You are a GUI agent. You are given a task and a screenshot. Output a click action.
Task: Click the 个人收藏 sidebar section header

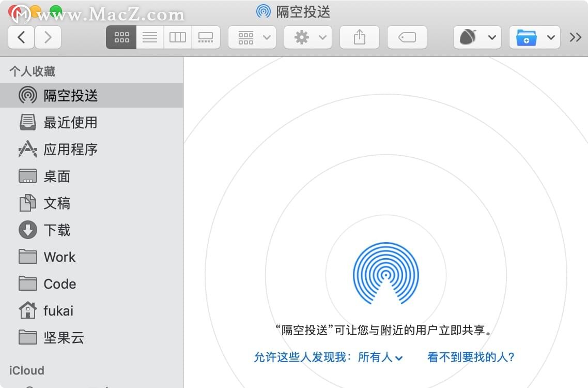pyautogui.click(x=32, y=71)
